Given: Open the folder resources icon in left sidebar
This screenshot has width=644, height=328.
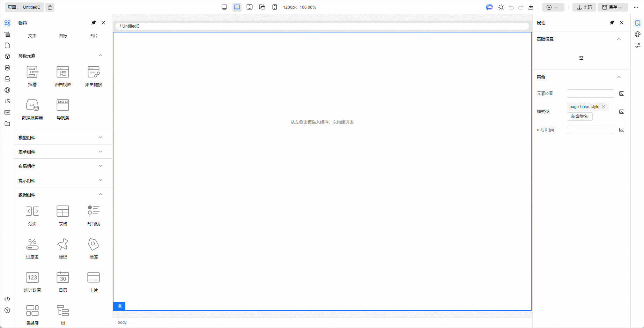Looking at the screenshot, I should 7,124.
